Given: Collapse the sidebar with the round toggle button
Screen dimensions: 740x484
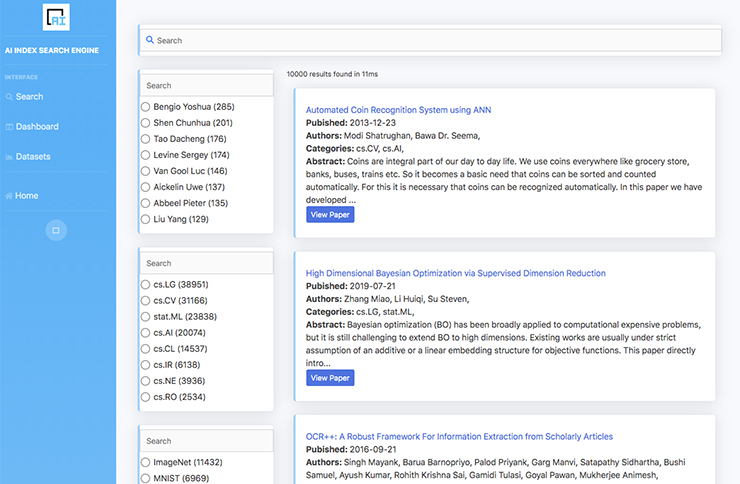Looking at the screenshot, I should click(x=56, y=230).
